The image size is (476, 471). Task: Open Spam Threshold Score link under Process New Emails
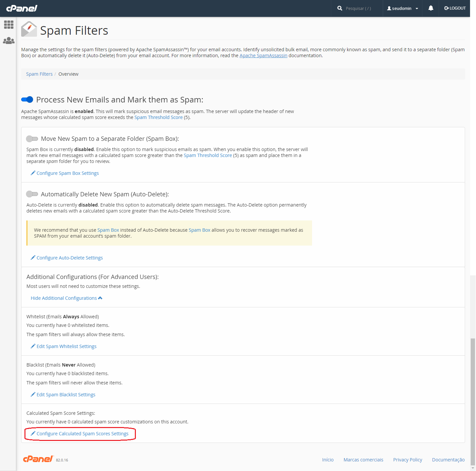click(159, 117)
